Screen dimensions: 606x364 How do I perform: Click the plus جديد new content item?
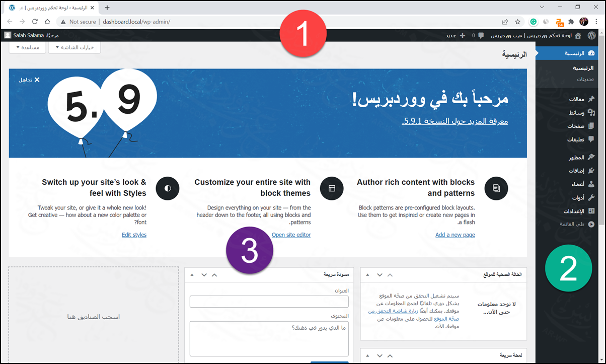(454, 35)
